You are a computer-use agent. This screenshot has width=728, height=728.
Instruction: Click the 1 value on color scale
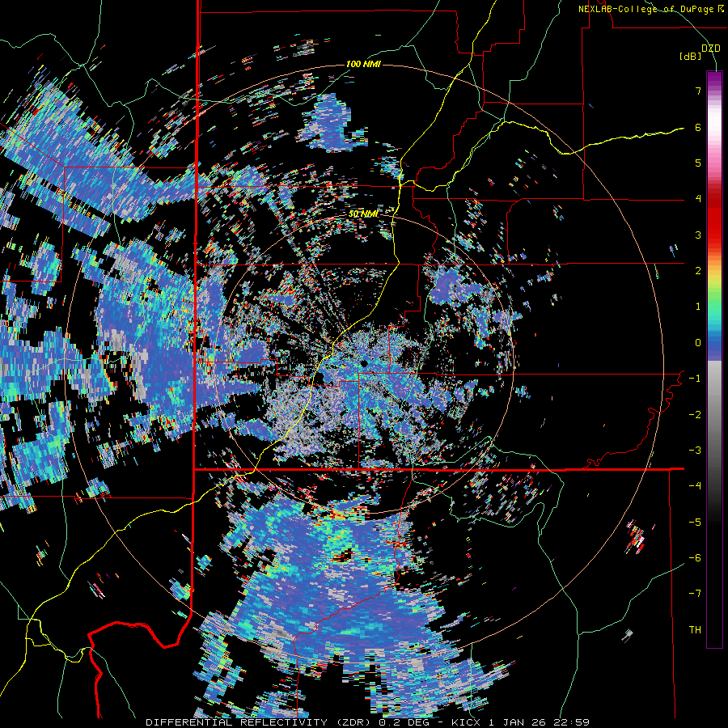coord(698,307)
